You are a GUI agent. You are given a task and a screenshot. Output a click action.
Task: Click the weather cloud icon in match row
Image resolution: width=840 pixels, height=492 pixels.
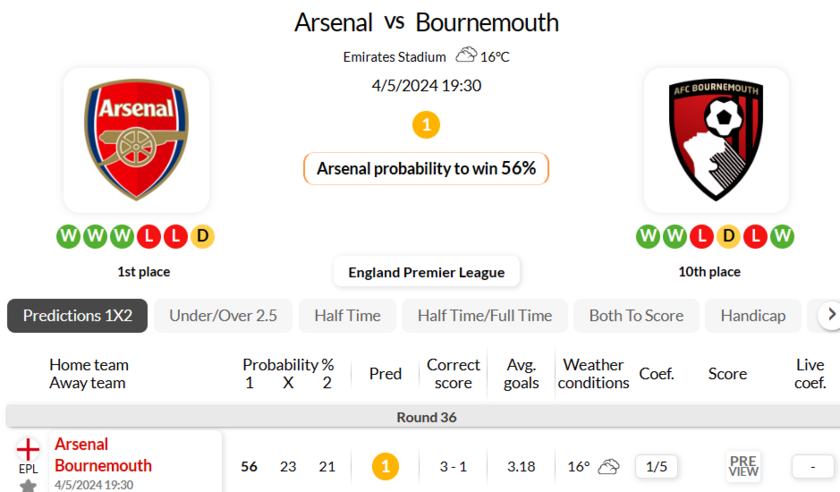(608, 467)
